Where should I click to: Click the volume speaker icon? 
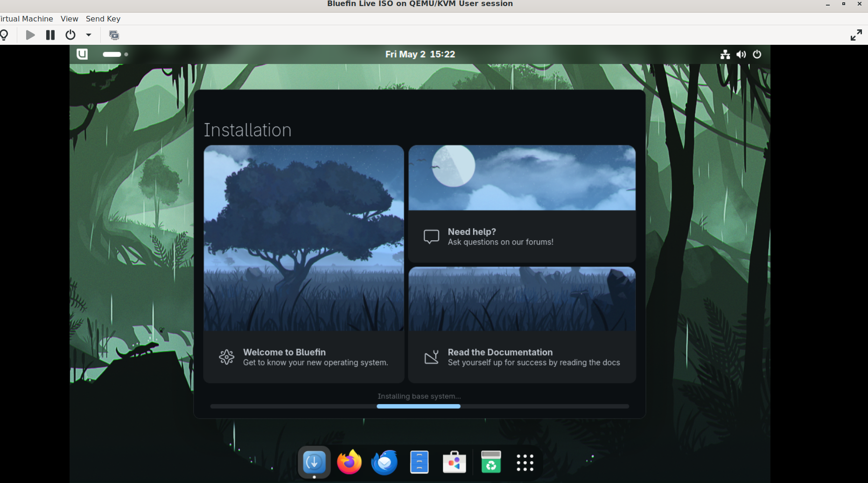741,55
